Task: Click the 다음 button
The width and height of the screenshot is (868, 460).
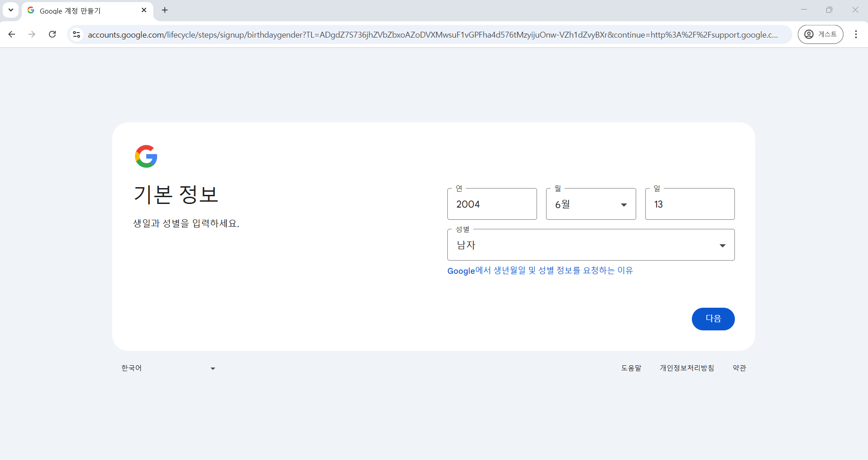Action: point(713,319)
